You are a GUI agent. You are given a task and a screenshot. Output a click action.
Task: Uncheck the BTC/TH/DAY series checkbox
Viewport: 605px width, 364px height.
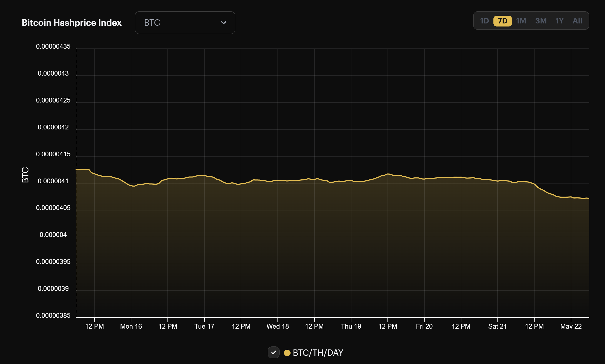click(x=274, y=352)
